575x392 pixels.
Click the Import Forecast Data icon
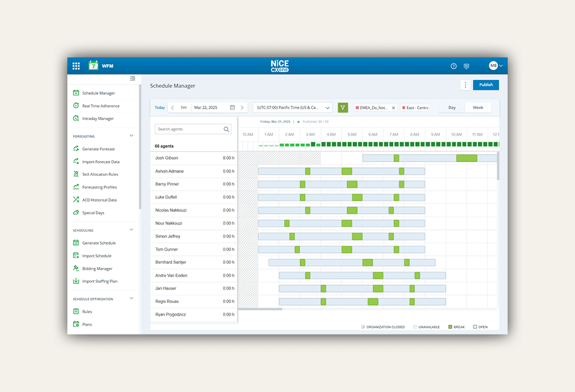(76, 162)
